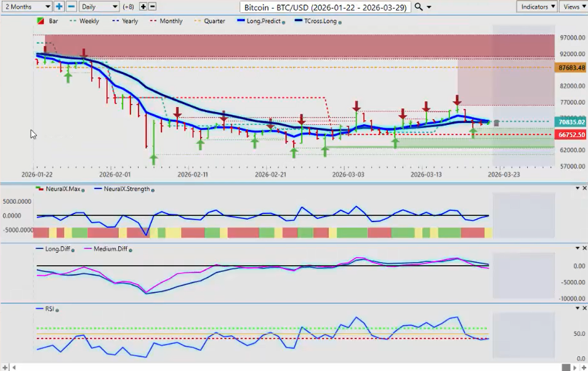The height and width of the screenshot is (371, 588).
Task: Open the Indicators menu
Action: pos(537,7)
